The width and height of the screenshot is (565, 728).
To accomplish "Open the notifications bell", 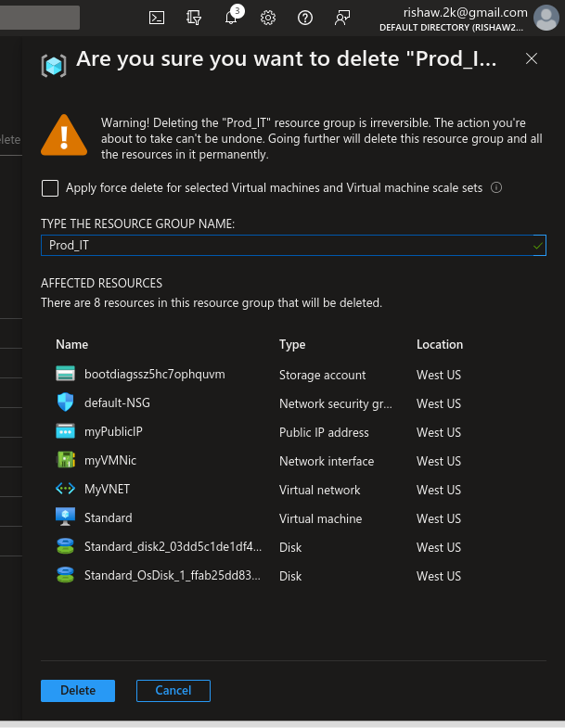I will 231,18.
